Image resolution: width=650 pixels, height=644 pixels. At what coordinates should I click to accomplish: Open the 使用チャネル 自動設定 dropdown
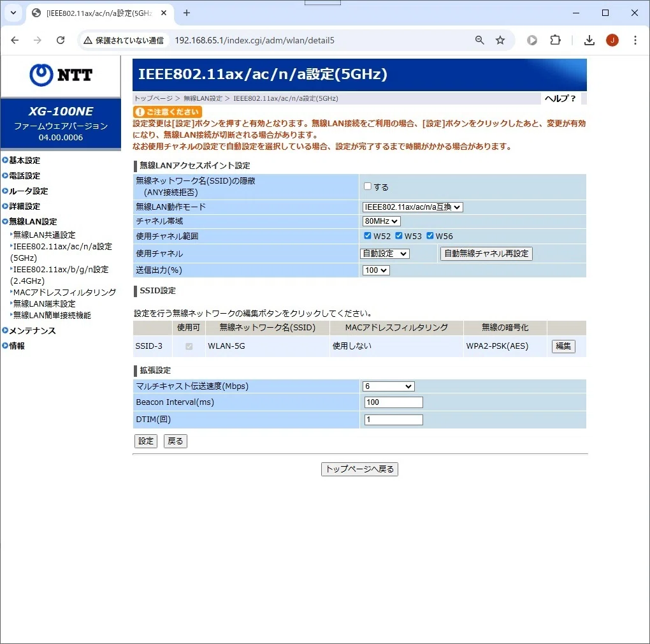pos(385,253)
